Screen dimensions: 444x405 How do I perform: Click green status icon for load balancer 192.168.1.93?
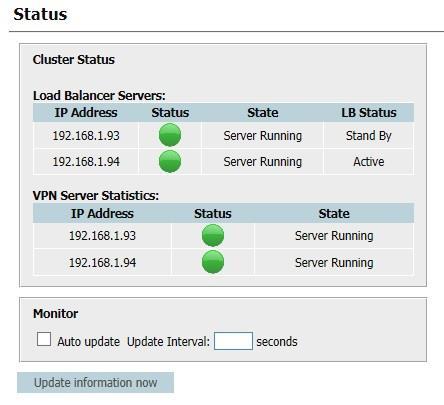(x=170, y=135)
